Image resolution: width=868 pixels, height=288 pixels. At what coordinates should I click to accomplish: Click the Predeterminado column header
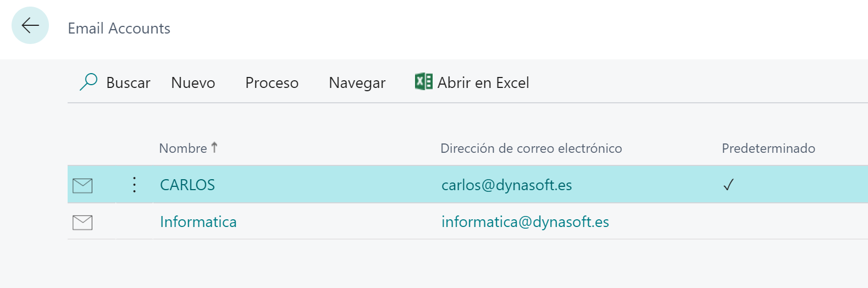(769, 148)
